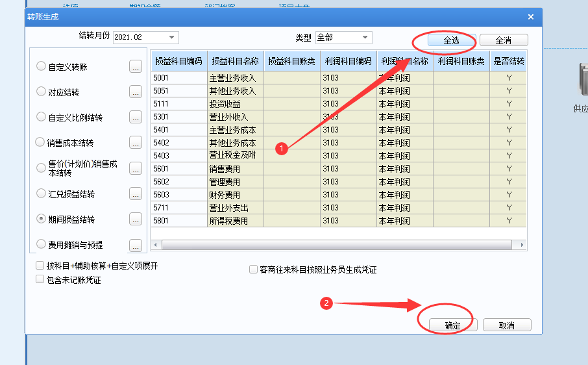
Task: Open ellipsis settings beside 销售成本结转
Action: [x=136, y=142]
